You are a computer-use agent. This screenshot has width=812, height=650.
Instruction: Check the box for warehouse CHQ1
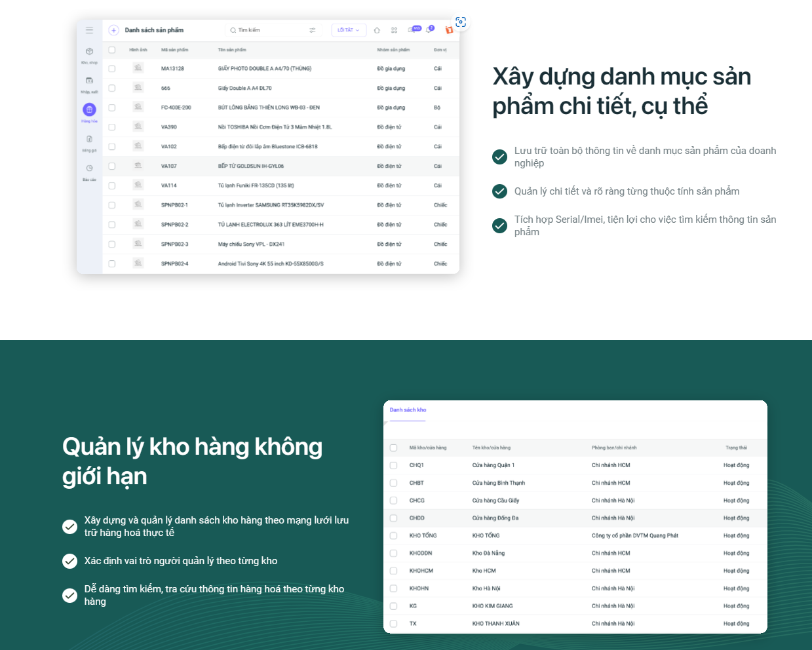tap(393, 465)
